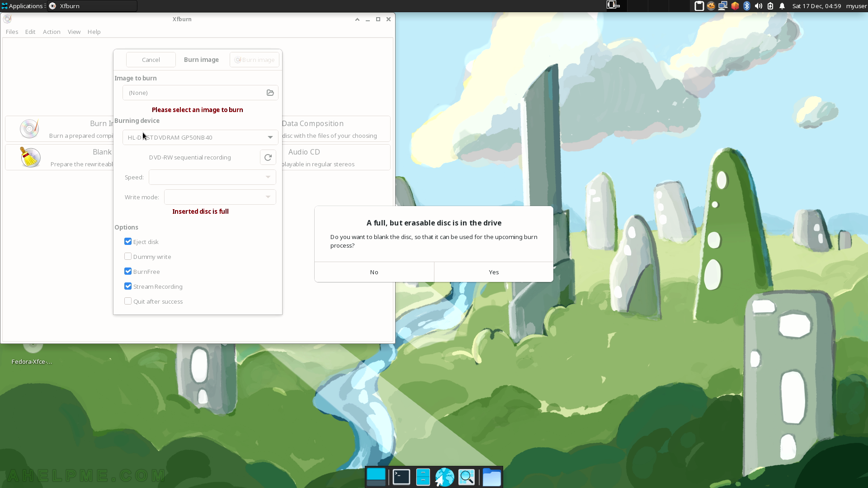Click the Xfburn window menu icon

7,19
